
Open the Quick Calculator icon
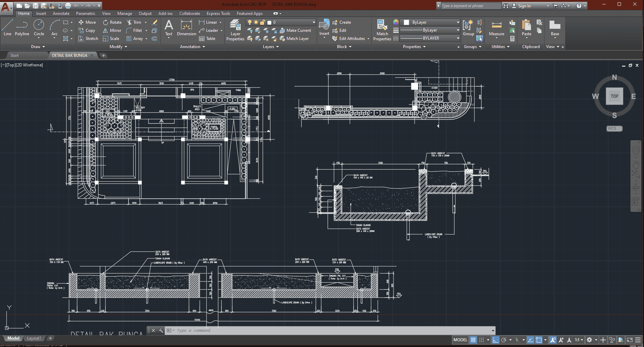512,39
